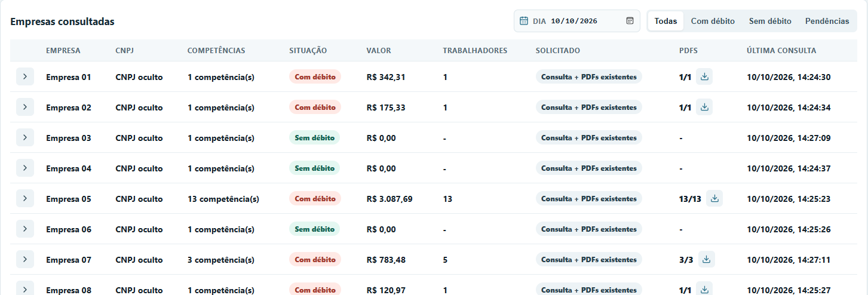Download the 3/3 PDFs of Empresa 07

pyautogui.click(x=707, y=259)
